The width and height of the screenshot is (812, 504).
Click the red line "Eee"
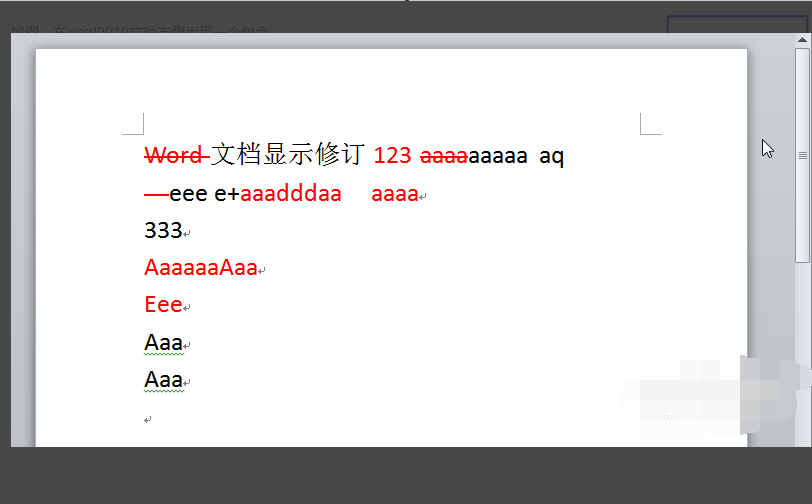point(163,305)
